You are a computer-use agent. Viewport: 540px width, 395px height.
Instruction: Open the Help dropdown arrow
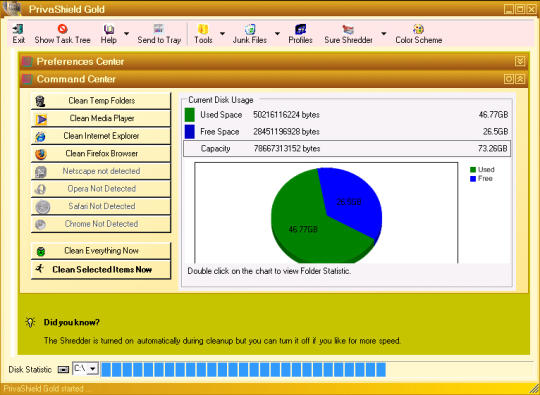coord(126,34)
